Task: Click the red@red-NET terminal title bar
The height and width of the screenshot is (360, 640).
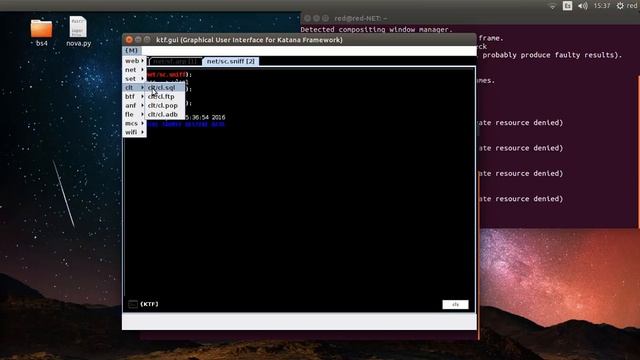Action: pos(469,18)
